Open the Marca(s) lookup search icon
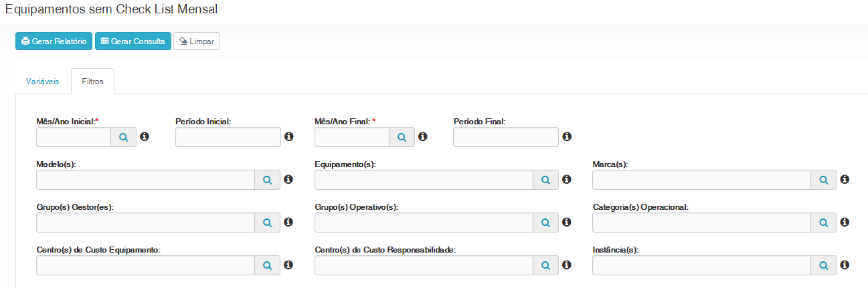 tap(824, 180)
